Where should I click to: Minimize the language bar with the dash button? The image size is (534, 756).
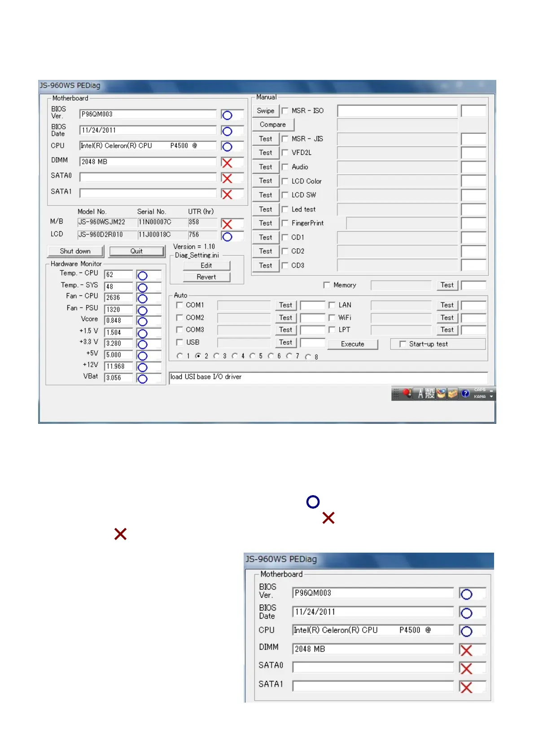coord(491,391)
